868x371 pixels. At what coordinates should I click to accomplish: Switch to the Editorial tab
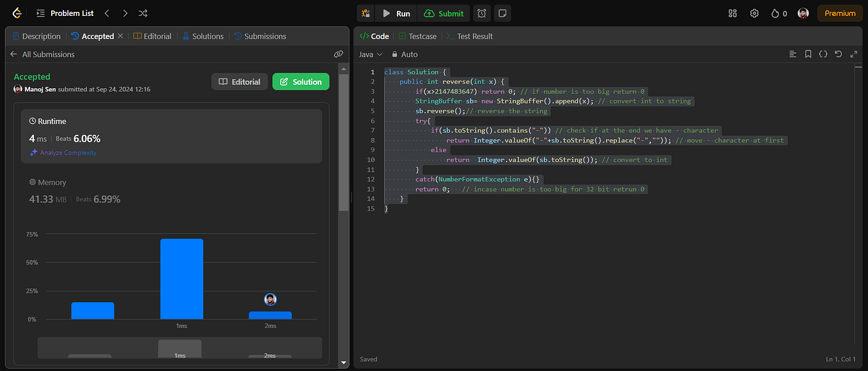[153, 36]
